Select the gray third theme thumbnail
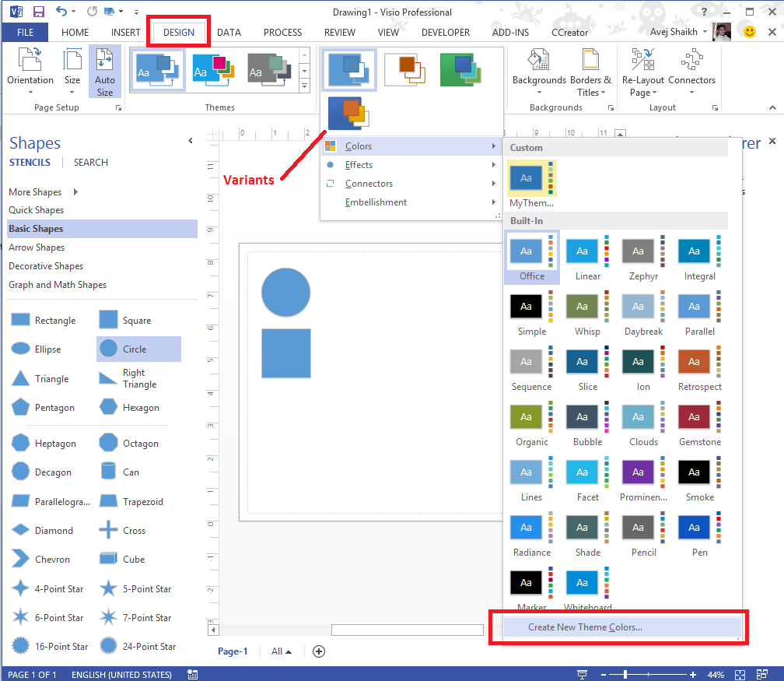 click(x=270, y=70)
